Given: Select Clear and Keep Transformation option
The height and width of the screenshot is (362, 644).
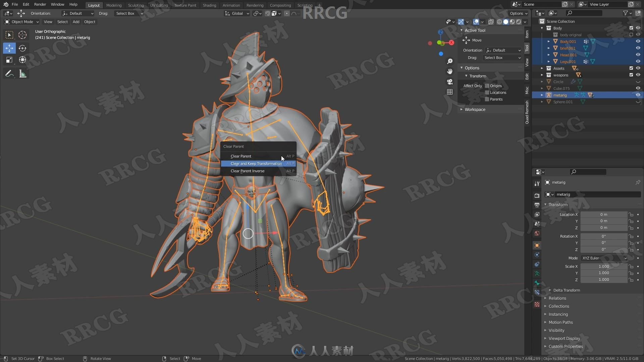Looking at the screenshot, I should tap(256, 163).
